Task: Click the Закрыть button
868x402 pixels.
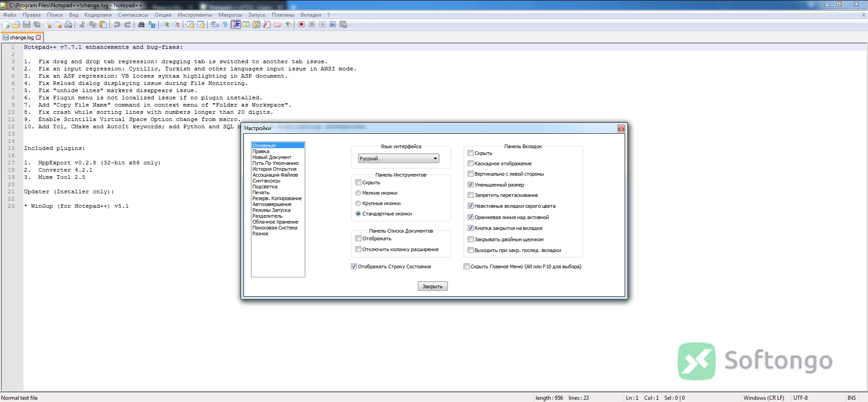Action: pos(433,286)
